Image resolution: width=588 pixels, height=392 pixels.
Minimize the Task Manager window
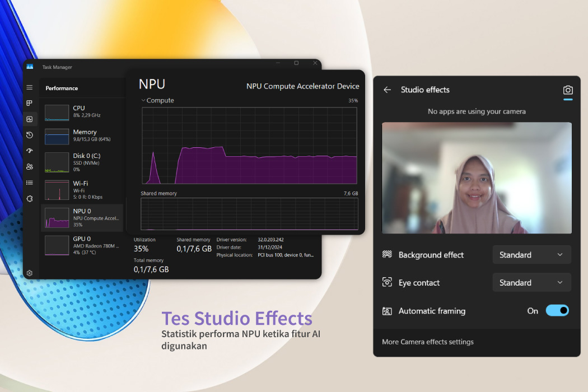coord(278,63)
